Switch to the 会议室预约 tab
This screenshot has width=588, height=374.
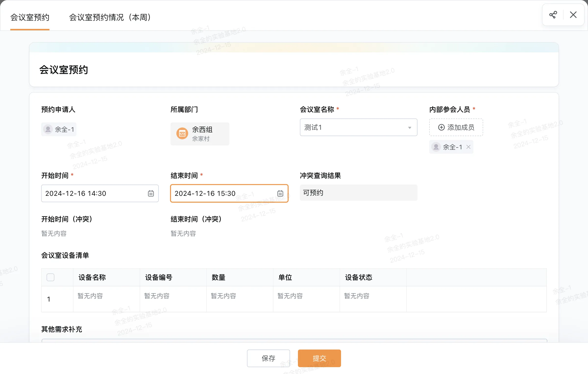coord(30,17)
